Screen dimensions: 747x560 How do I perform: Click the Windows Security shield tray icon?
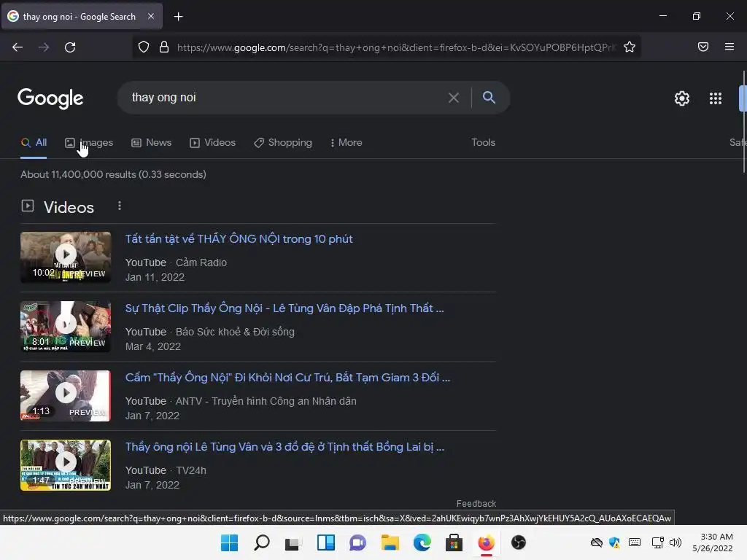(x=615, y=542)
